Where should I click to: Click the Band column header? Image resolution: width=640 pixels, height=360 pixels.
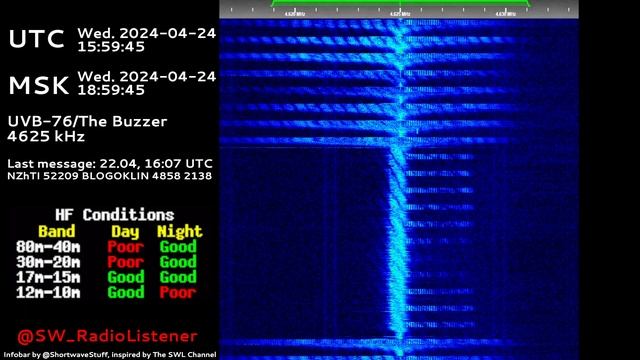point(57,231)
